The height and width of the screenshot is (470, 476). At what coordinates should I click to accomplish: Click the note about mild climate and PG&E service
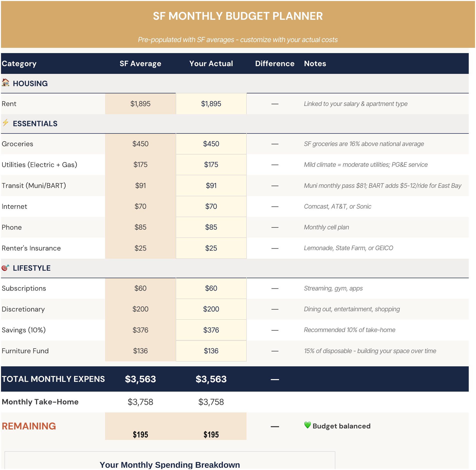366,165
